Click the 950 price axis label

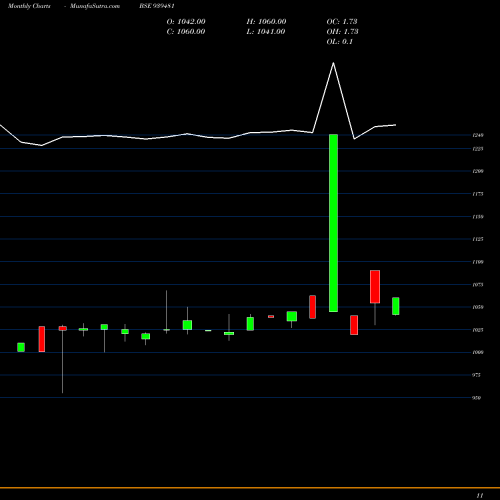(476, 398)
